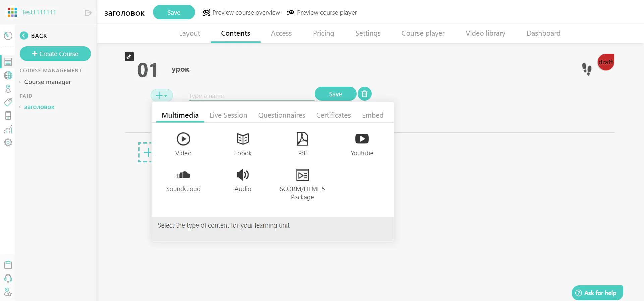Pick the SCORM/HTML 5 Package option
This screenshot has height=301, width=644.
coord(302,184)
